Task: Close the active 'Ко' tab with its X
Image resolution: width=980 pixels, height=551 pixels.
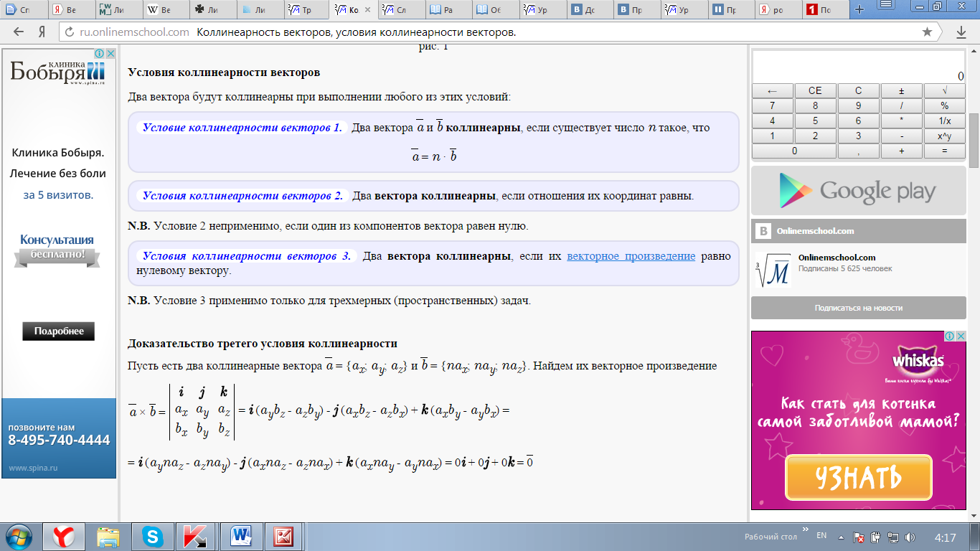Action: 368,10
